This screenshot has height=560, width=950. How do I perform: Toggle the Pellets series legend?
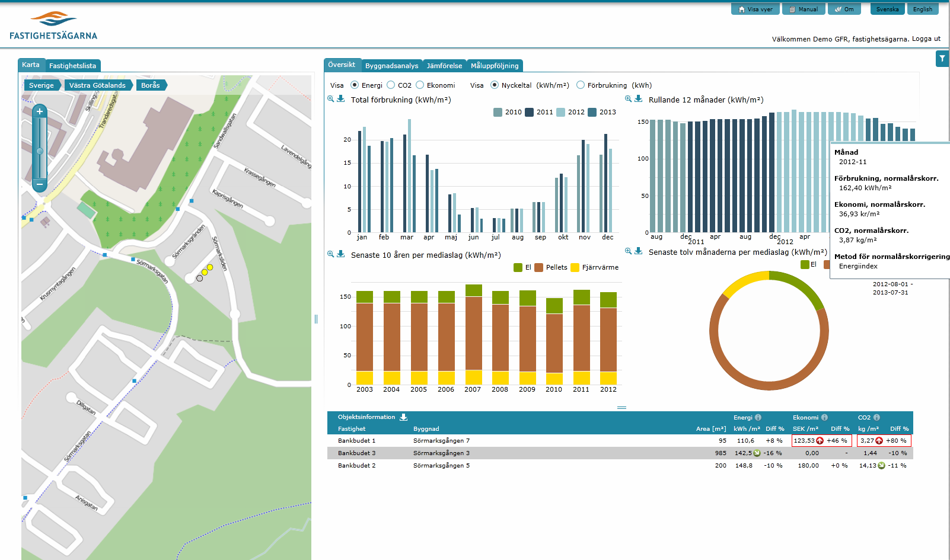pos(551,267)
